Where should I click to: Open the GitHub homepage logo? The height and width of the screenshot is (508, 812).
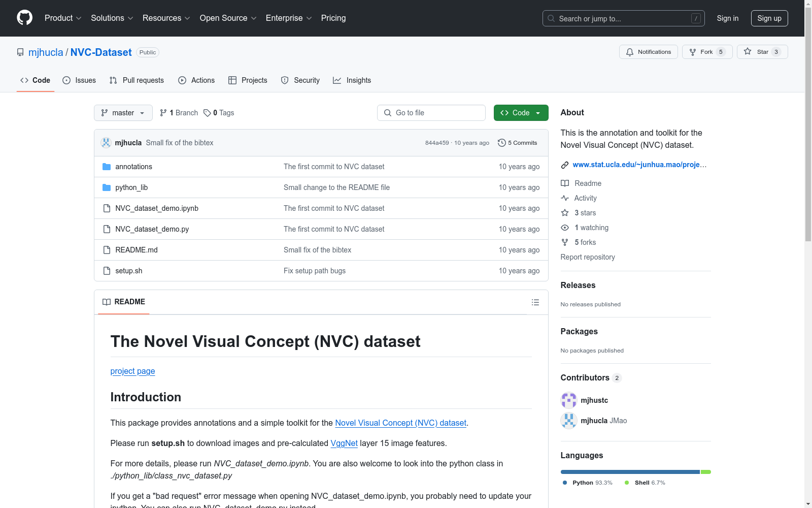(x=24, y=18)
